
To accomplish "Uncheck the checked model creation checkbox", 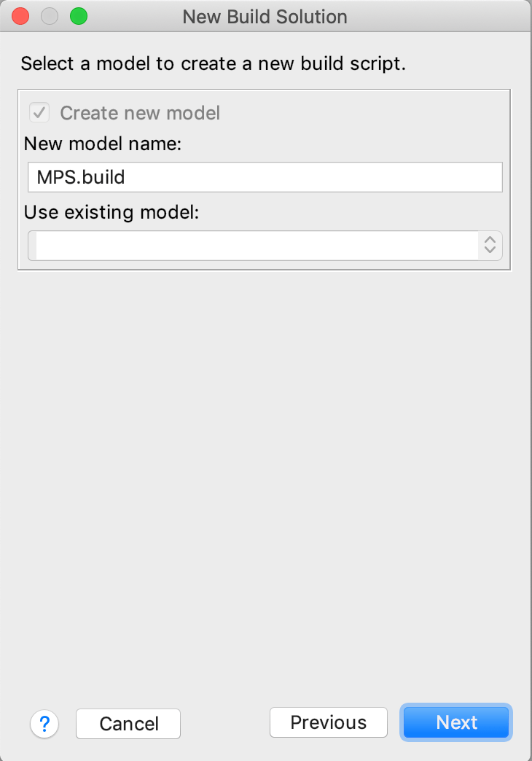I will point(38,112).
